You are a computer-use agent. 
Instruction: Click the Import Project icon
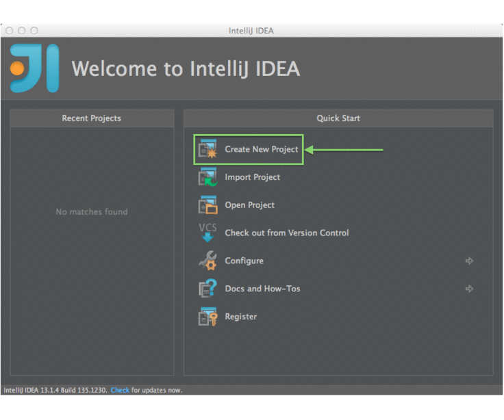(x=207, y=177)
